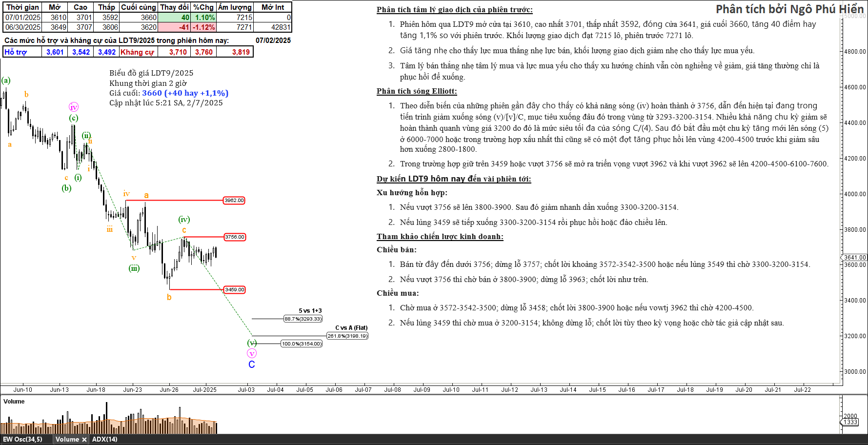868x445 pixels.
Task: Select the green (b) wave label
Action: (67, 188)
